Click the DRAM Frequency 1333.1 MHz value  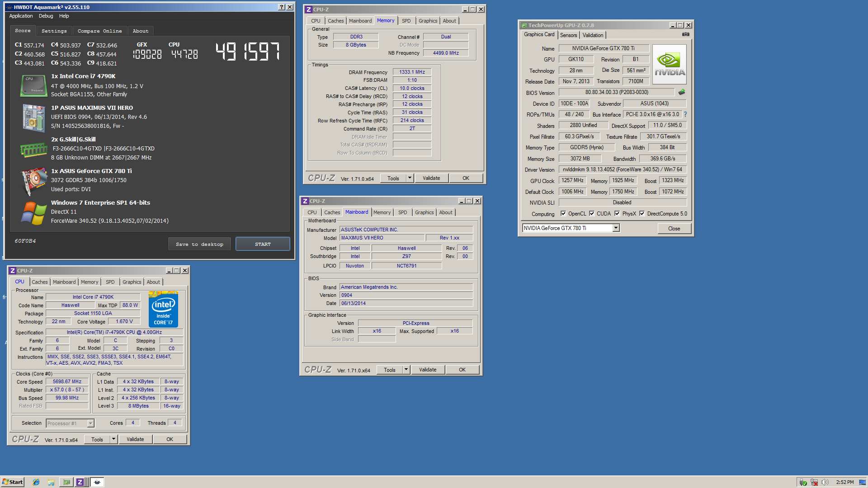pyautogui.click(x=412, y=72)
